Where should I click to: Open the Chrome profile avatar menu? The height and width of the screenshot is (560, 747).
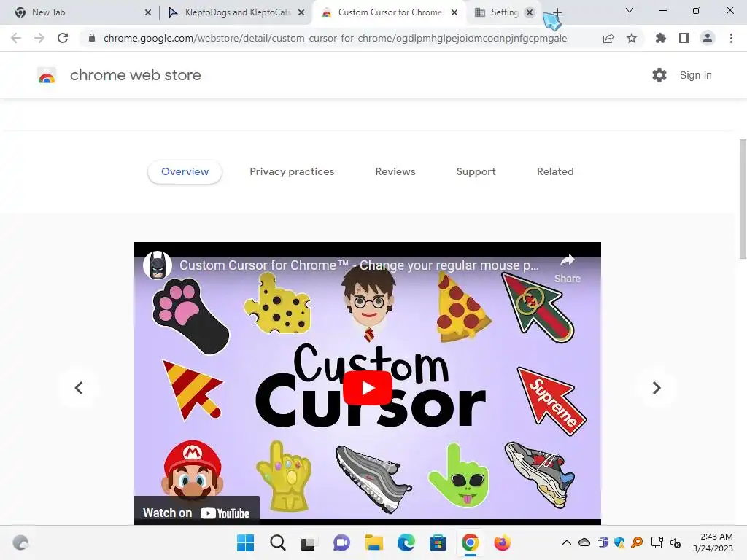708,38
